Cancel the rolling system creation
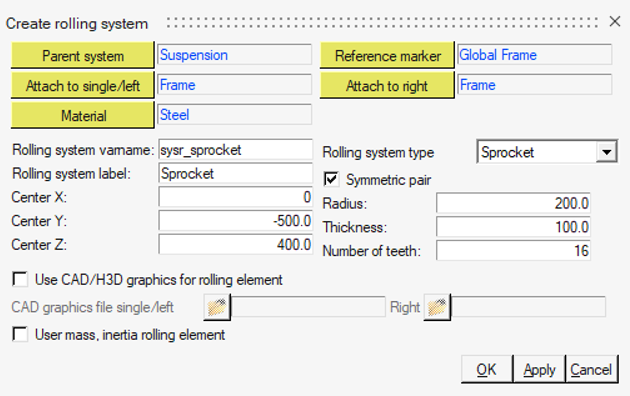Image resolution: width=630 pixels, height=396 pixels. click(x=591, y=369)
